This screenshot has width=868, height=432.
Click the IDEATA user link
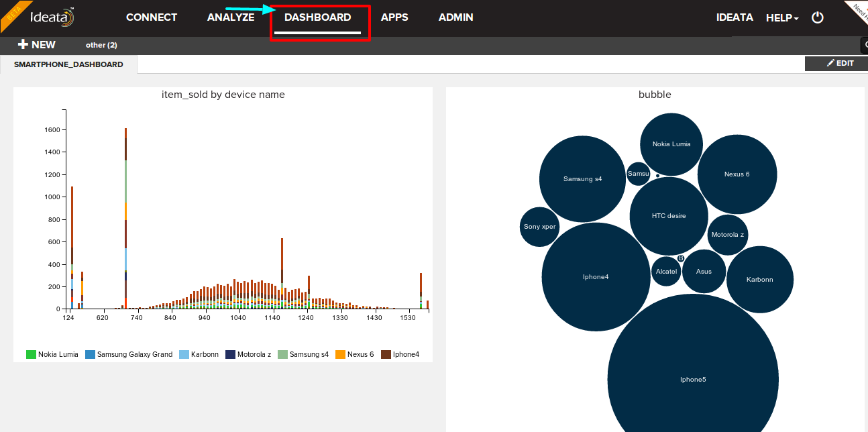click(x=735, y=17)
